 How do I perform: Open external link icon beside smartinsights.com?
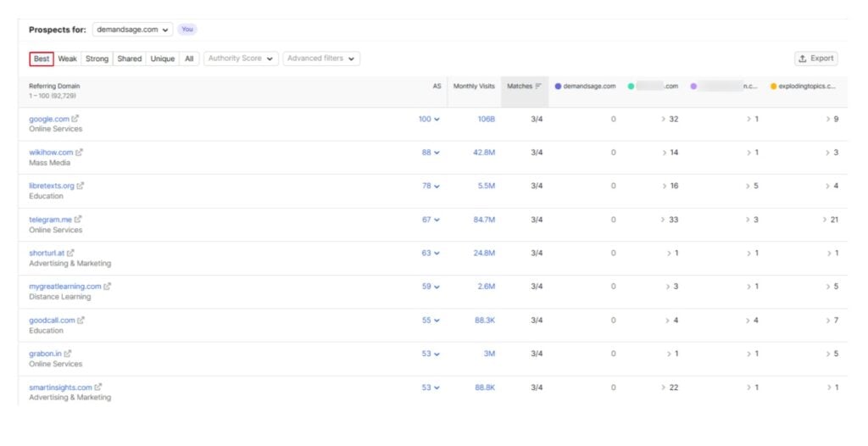[98, 387]
